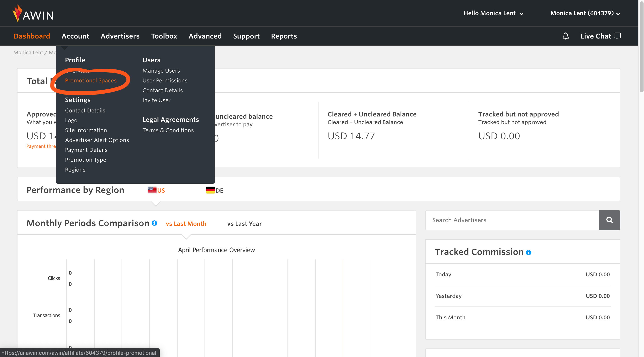
Task: Click Invite User
Action: click(157, 100)
